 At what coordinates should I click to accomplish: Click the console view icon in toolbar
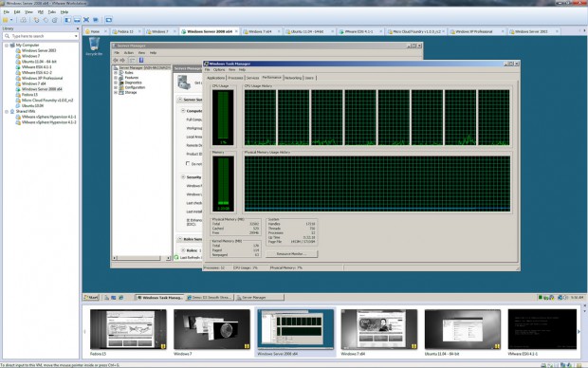(109, 20)
